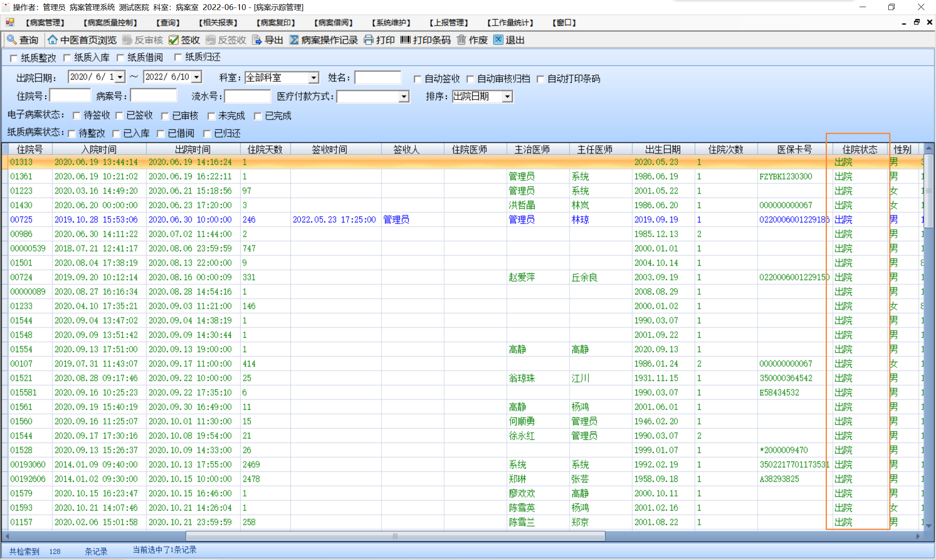Screen dimensions: 936x560
Task: Enable the 纸质整改 checkbox
Action: pyautogui.click(x=14, y=58)
